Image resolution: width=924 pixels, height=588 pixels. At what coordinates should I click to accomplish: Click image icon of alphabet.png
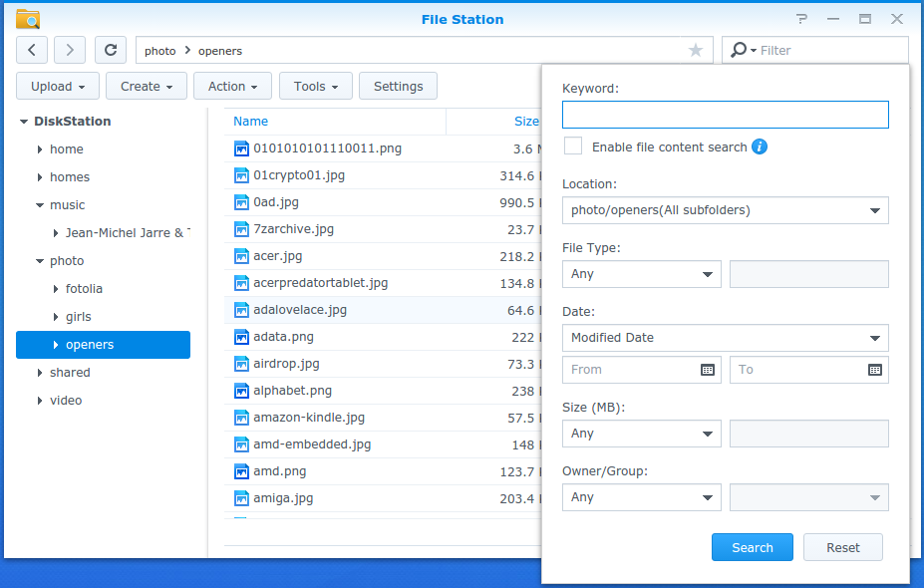[x=241, y=391]
